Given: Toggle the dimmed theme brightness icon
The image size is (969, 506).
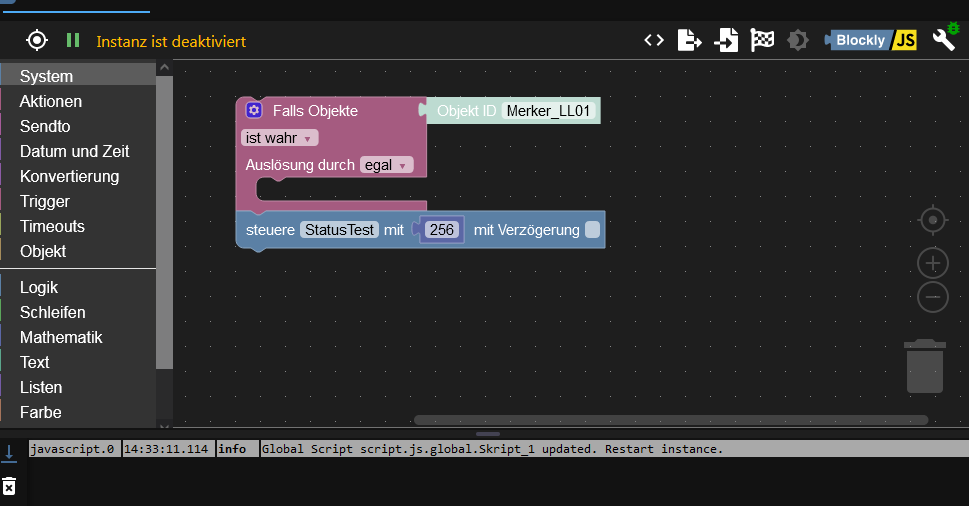Looking at the screenshot, I should click(798, 41).
